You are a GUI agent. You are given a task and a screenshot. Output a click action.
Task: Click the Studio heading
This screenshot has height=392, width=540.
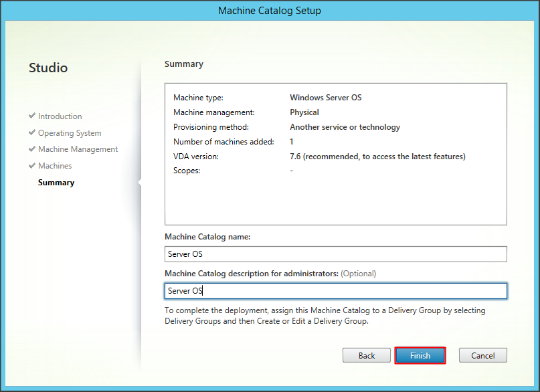pos(48,68)
